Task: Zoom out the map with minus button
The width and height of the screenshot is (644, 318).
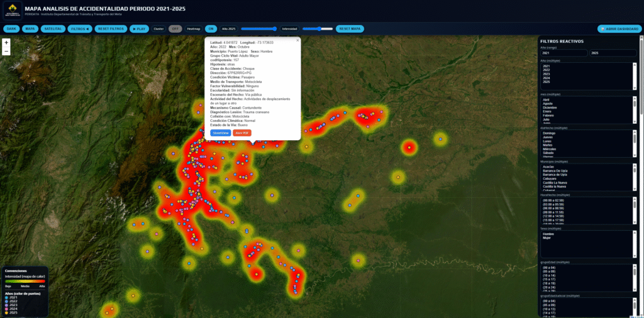Action: click(x=6, y=51)
